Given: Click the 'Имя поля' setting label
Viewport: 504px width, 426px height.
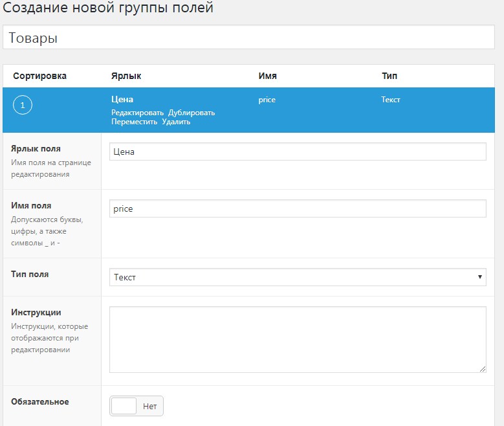Looking at the screenshot, I should (31, 206).
